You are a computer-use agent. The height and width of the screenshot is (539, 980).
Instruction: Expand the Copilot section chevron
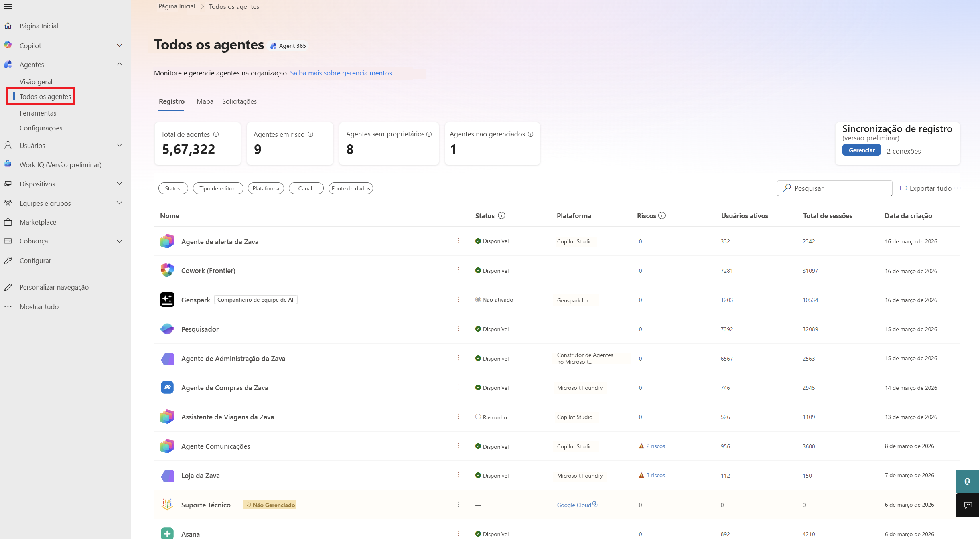[120, 45]
